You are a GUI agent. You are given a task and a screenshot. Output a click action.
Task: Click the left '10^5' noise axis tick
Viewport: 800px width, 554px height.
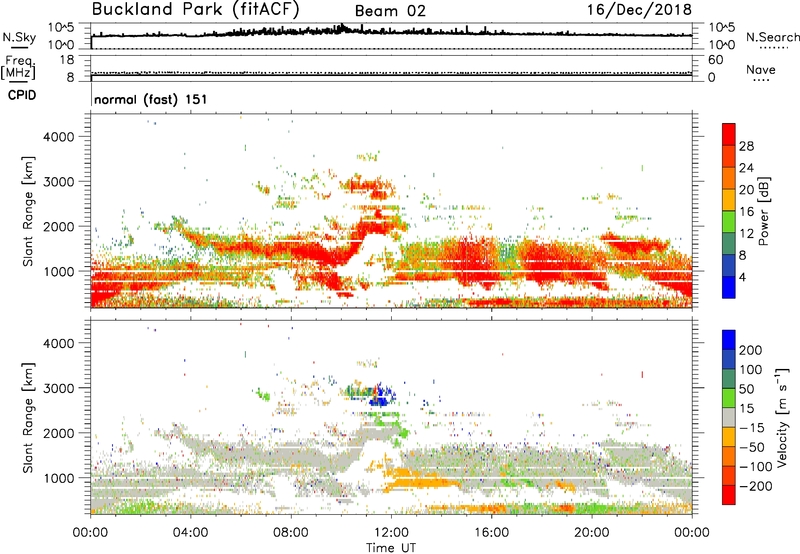(x=61, y=28)
